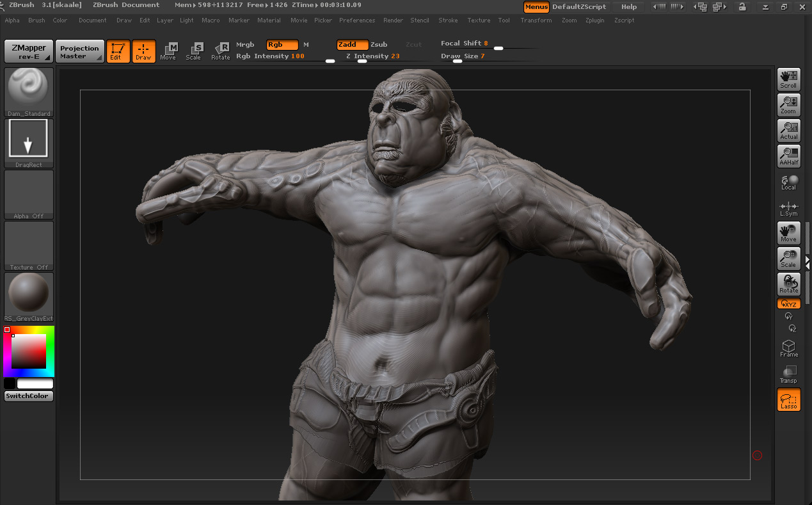Toggle Mrgb draw mode

pyautogui.click(x=245, y=45)
